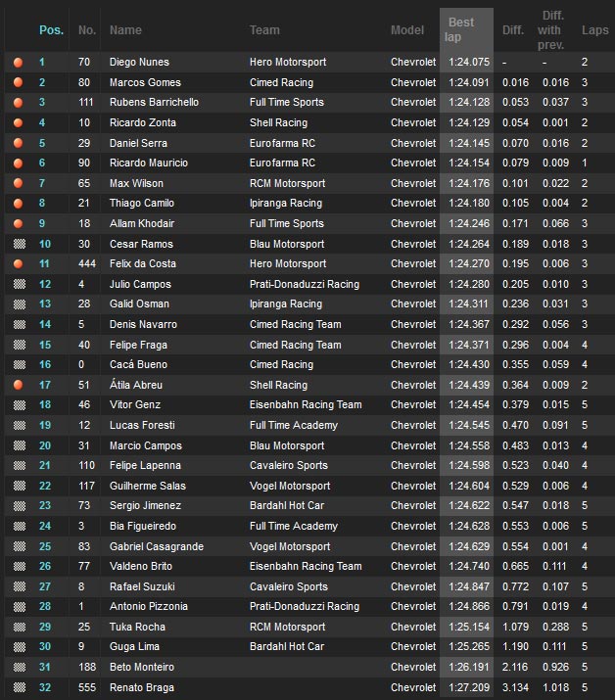The height and width of the screenshot is (700, 615).
Task: Click the team Ipiranga Racing for Thiago Camilo
Action: (286, 203)
